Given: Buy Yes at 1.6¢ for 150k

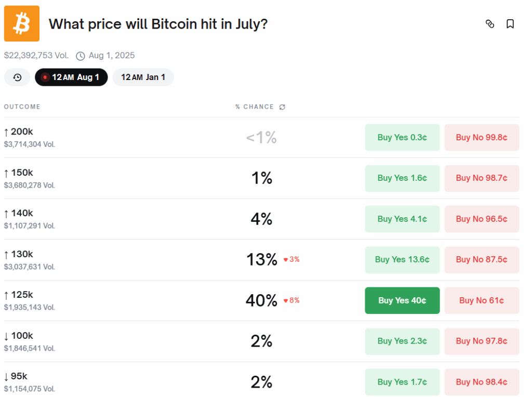Looking at the screenshot, I should (x=402, y=178).
